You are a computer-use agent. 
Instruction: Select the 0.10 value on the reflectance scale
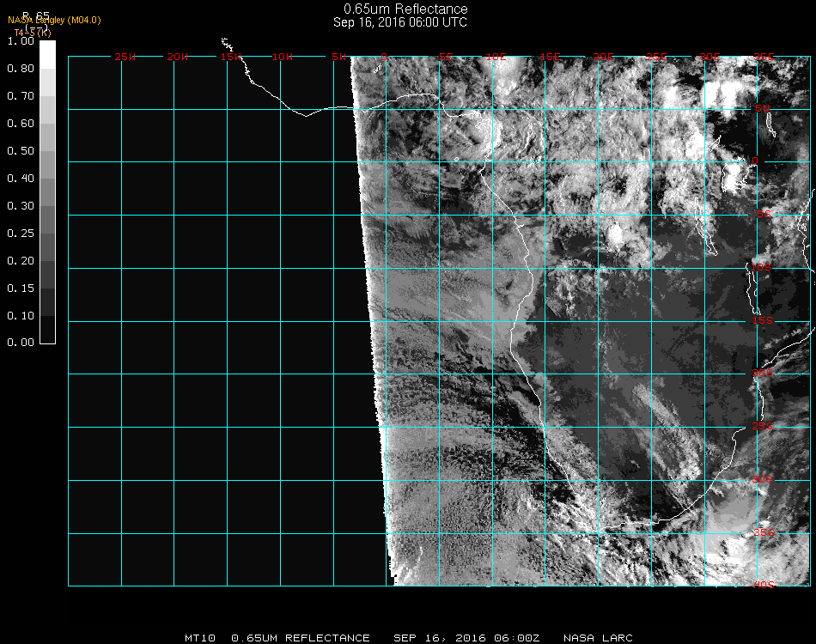pos(21,316)
